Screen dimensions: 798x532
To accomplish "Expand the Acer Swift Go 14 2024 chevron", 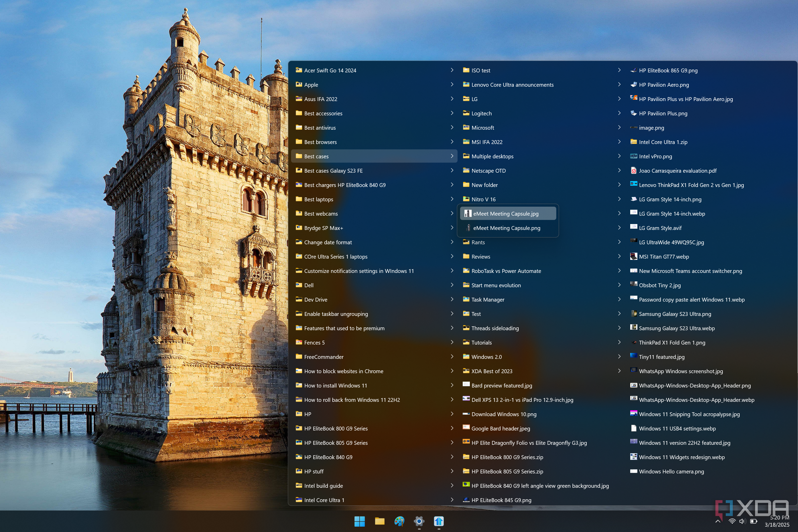I will click(452, 70).
